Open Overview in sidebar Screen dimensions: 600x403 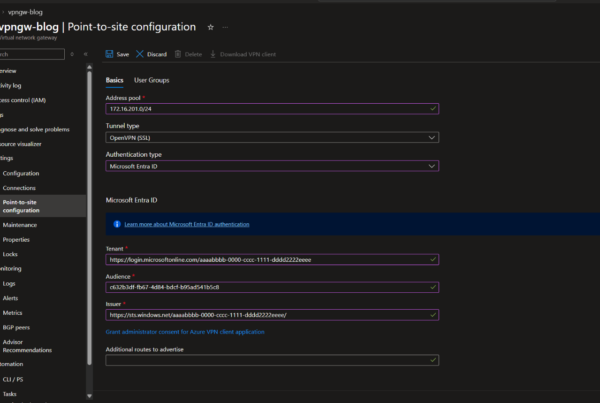pyautogui.click(x=8, y=71)
